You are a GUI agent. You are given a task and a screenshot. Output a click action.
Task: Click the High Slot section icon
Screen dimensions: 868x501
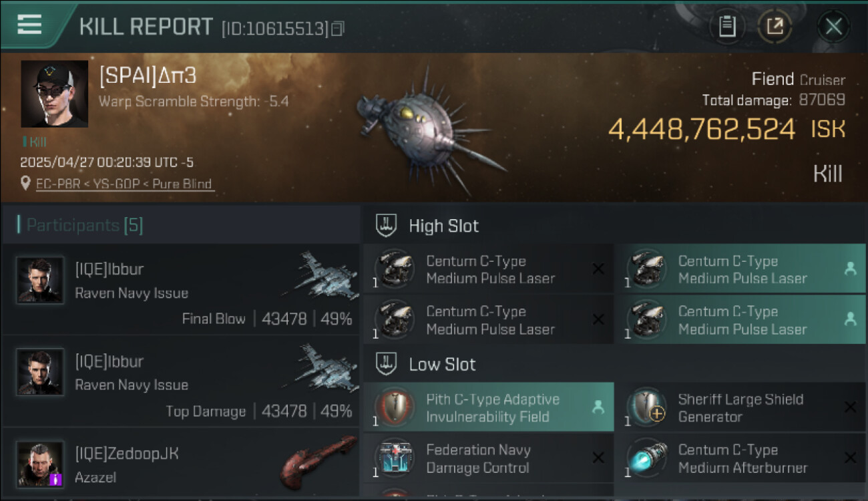click(387, 226)
